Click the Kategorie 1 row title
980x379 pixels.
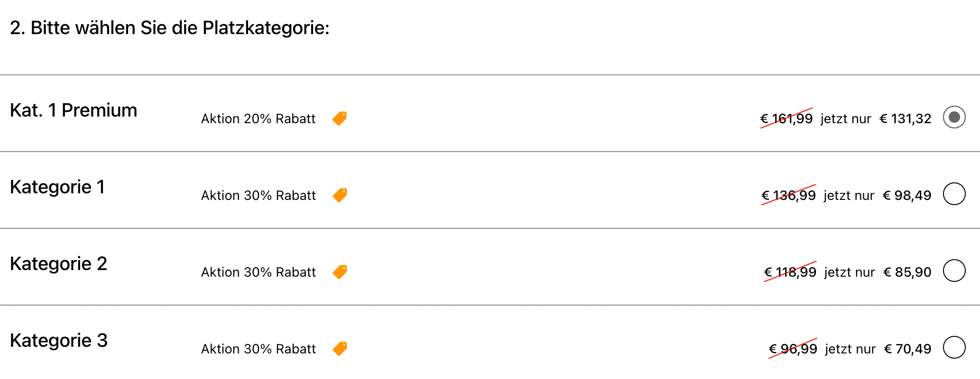(57, 187)
